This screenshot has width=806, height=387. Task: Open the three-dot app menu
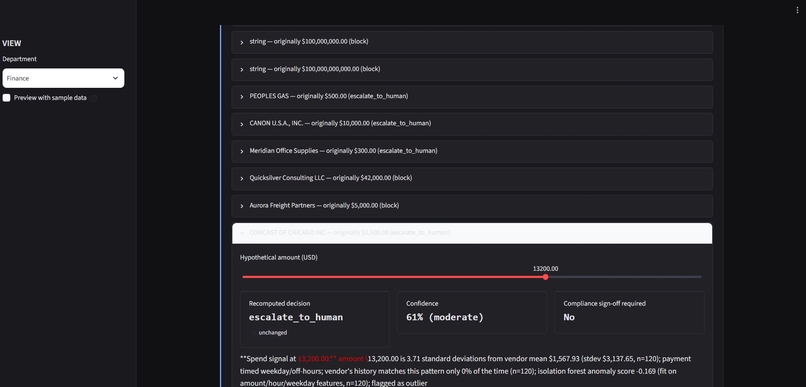tap(797, 10)
